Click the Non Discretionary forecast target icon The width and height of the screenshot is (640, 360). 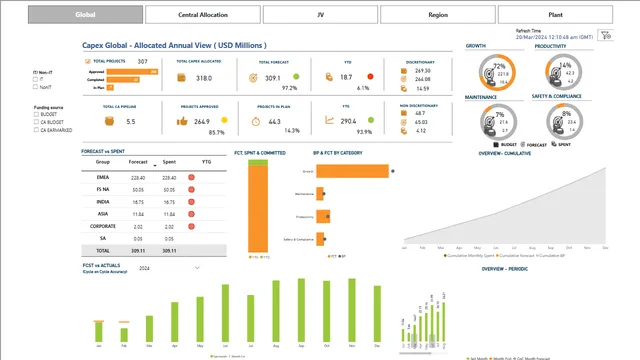coord(404,122)
